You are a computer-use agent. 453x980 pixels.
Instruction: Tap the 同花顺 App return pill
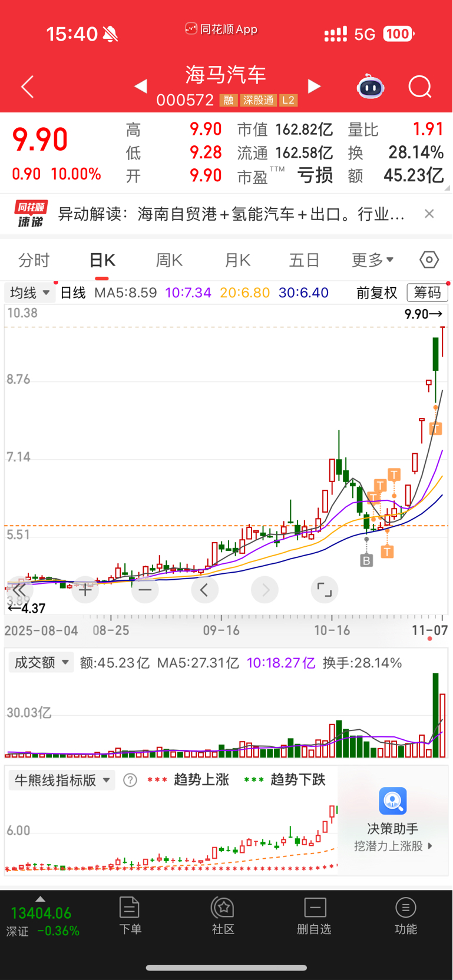(x=221, y=29)
